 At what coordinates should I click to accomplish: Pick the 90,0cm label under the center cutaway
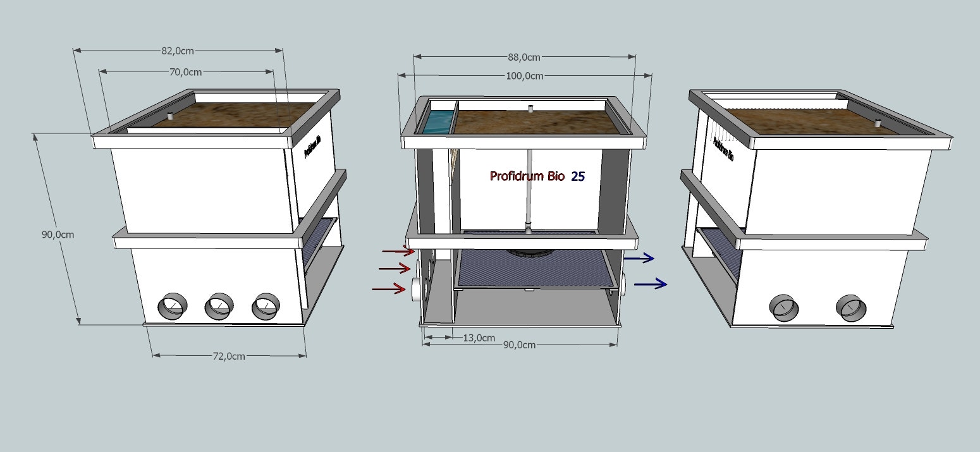click(x=520, y=345)
